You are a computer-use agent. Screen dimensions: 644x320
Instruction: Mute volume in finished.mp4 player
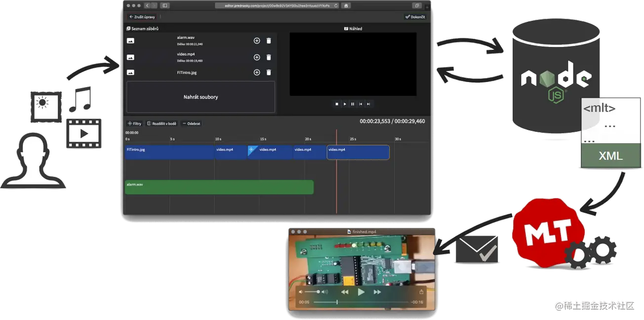coord(301,292)
